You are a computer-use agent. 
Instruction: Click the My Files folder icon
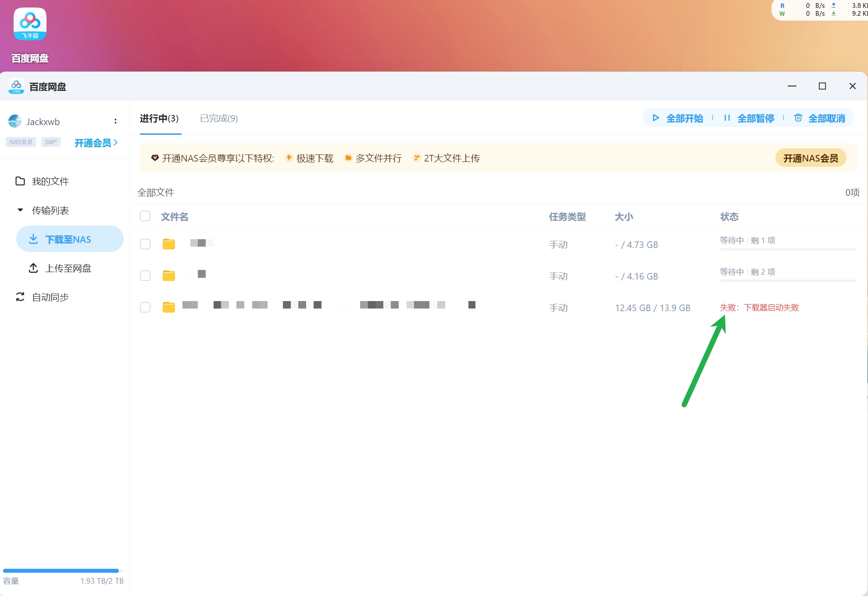pos(20,181)
